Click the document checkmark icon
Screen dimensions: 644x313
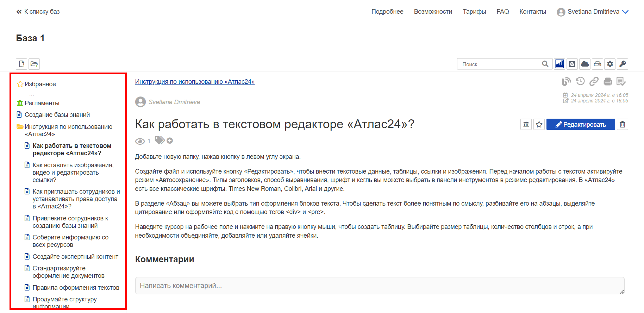point(621,82)
